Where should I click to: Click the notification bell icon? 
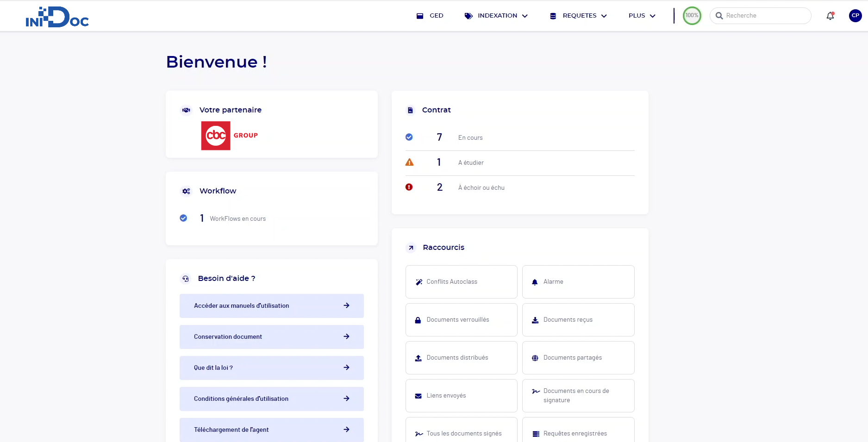tap(830, 16)
